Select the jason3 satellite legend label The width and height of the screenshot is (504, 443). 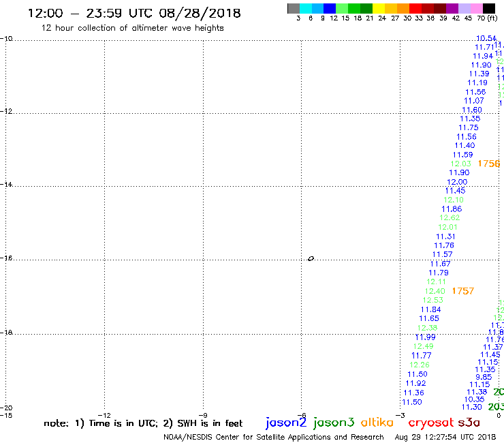click(334, 423)
